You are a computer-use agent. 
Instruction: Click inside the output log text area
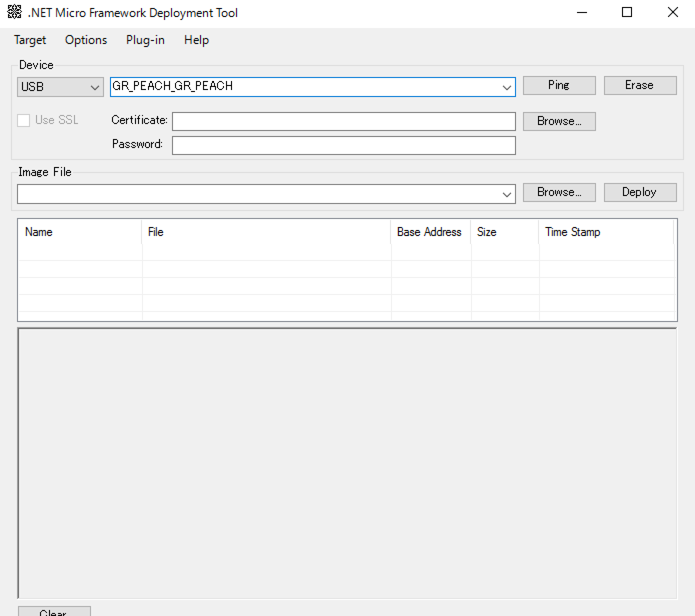pyautogui.click(x=347, y=463)
